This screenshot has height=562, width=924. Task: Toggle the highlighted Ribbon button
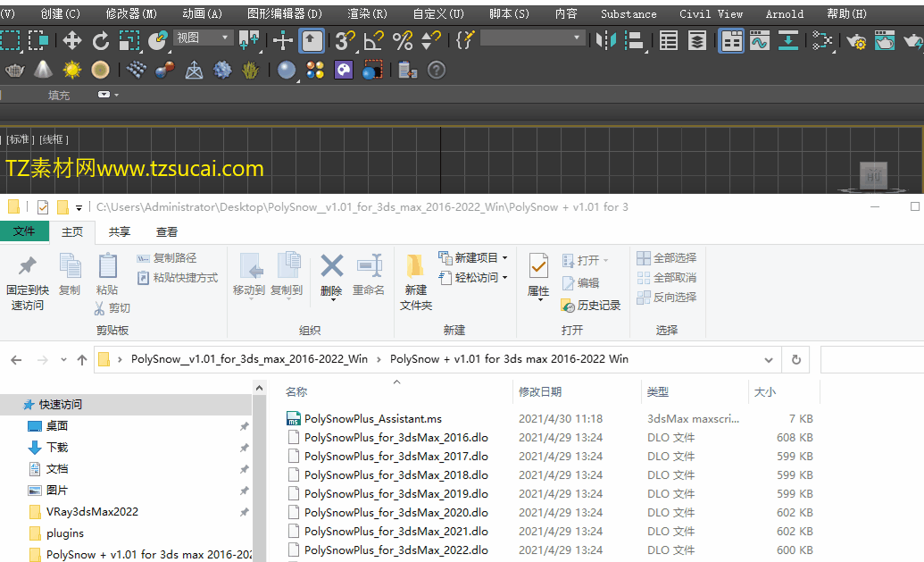(x=731, y=40)
